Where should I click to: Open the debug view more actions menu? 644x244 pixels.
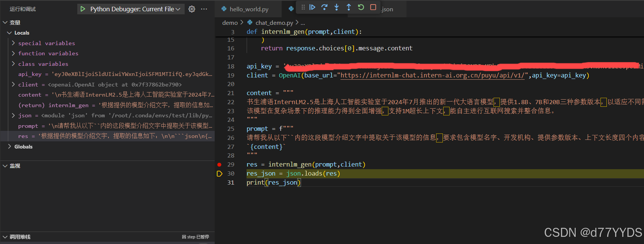pyautogui.click(x=204, y=9)
